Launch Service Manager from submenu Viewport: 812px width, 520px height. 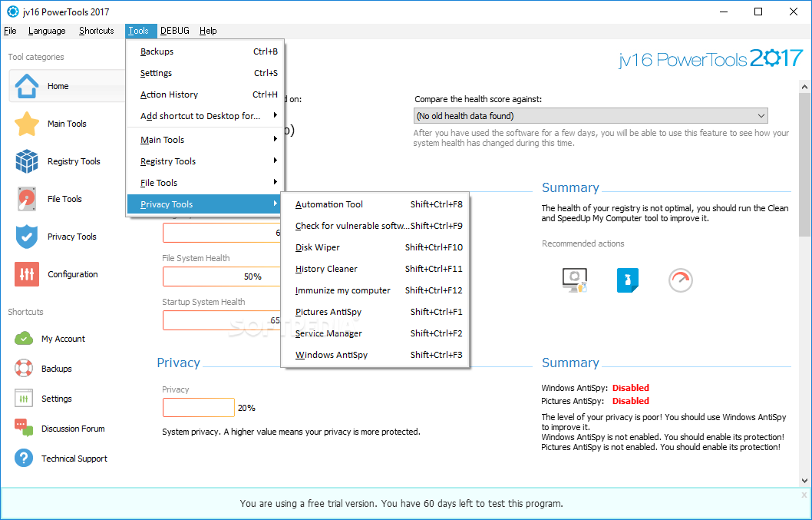pos(375,333)
